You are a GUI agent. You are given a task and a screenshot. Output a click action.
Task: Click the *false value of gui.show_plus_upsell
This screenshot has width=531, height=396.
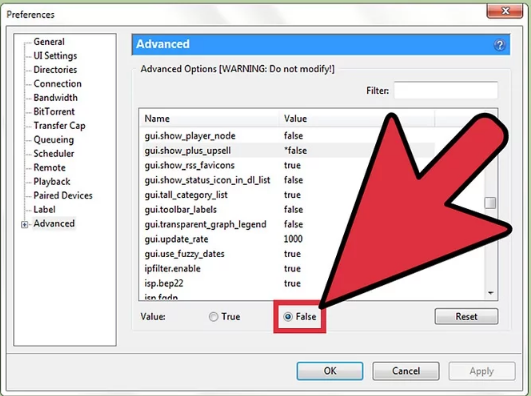[295, 150]
